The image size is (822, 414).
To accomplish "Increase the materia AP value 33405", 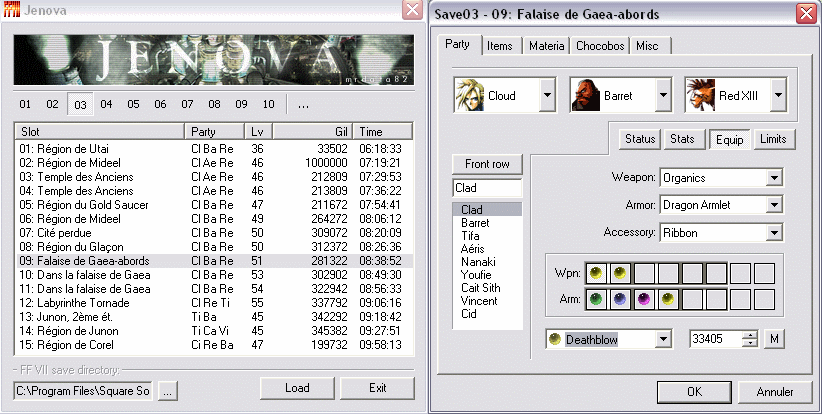I will [x=751, y=335].
